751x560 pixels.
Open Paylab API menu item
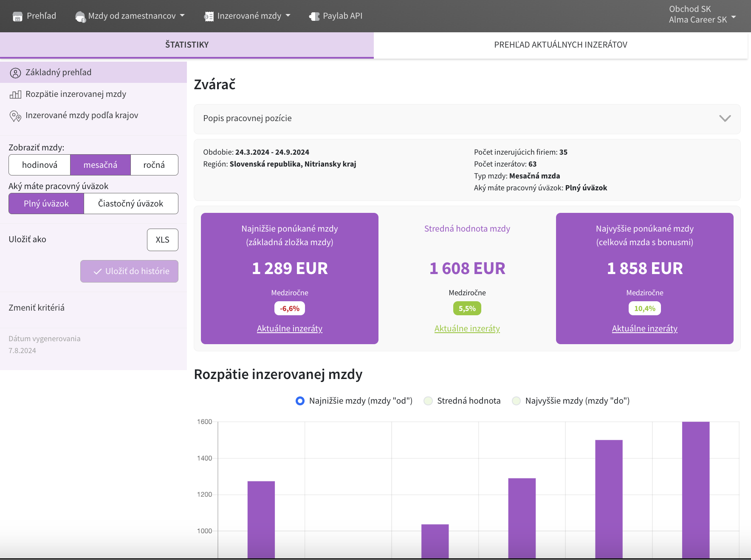click(x=336, y=16)
